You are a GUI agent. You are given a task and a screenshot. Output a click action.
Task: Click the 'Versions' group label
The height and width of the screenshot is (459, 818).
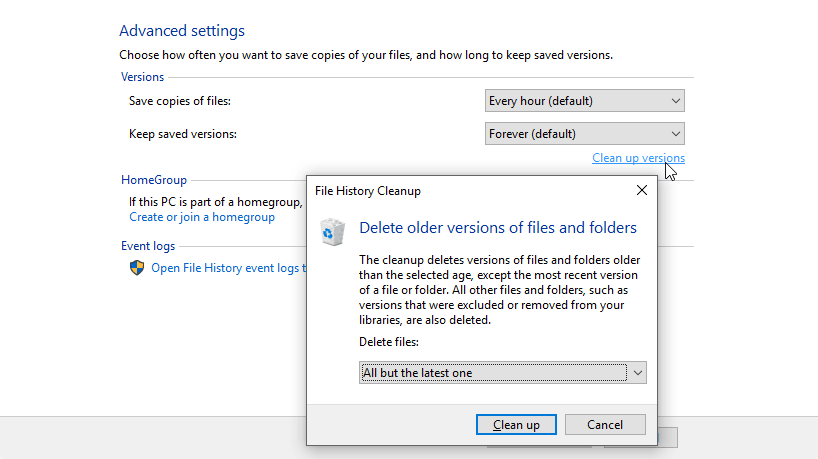[143, 77]
